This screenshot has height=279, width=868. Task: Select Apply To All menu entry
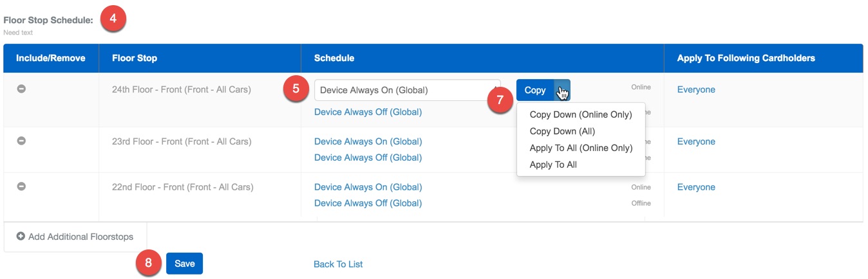tap(552, 165)
